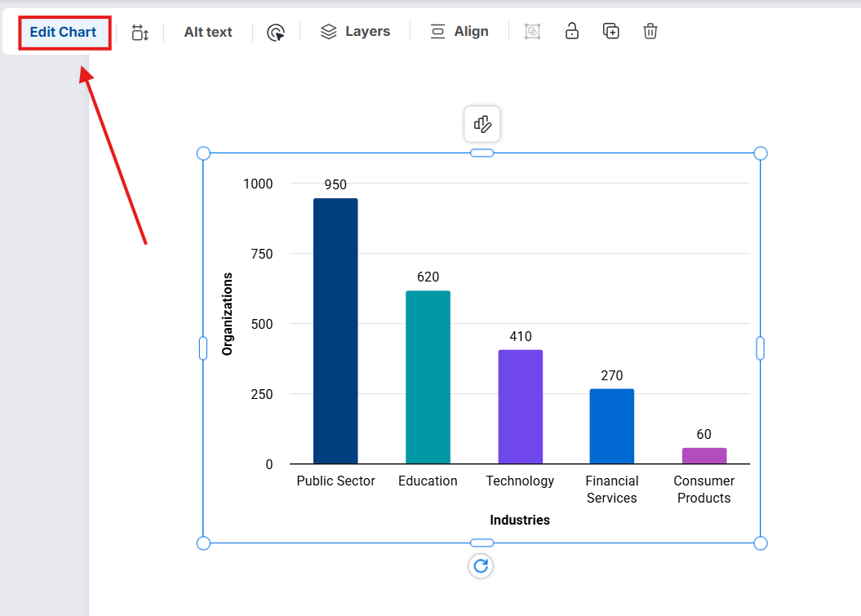The height and width of the screenshot is (616, 861).
Task: Duplicate the chart using the copy icon
Action: [610, 31]
